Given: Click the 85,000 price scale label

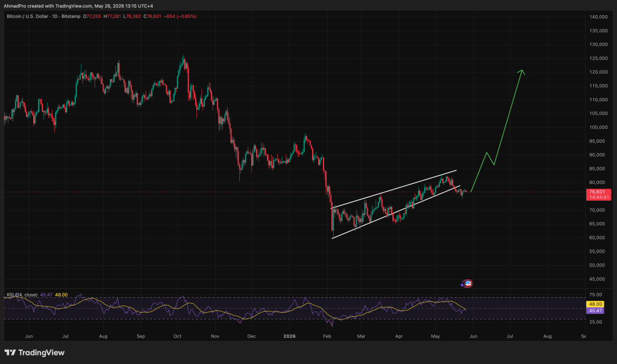Looking at the screenshot, I should pos(597,169).
